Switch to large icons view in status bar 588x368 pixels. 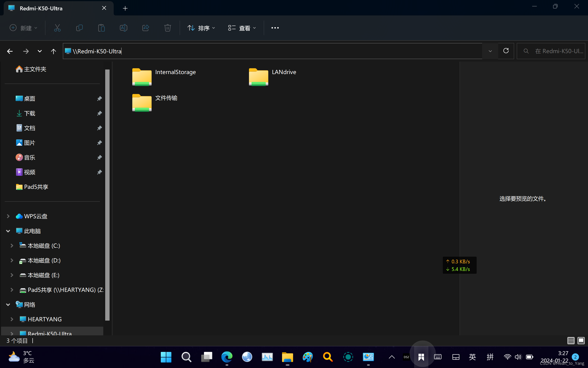[581, 340]
